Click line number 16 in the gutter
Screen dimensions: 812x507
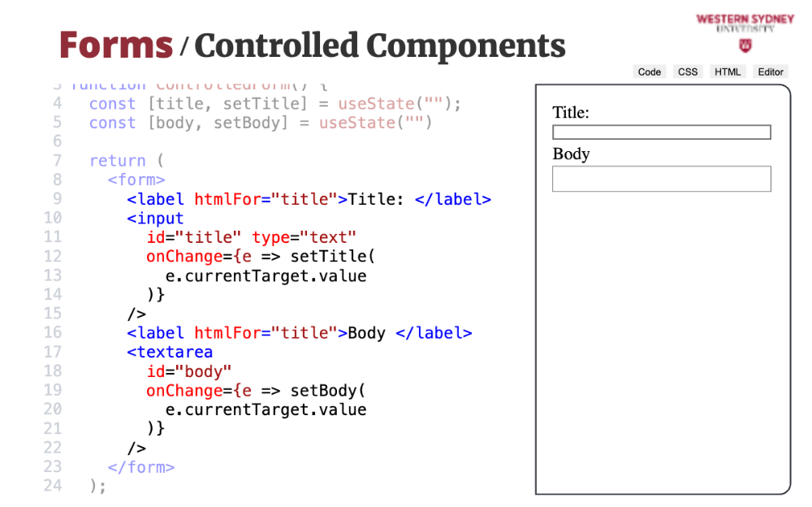tap(53, 333)
